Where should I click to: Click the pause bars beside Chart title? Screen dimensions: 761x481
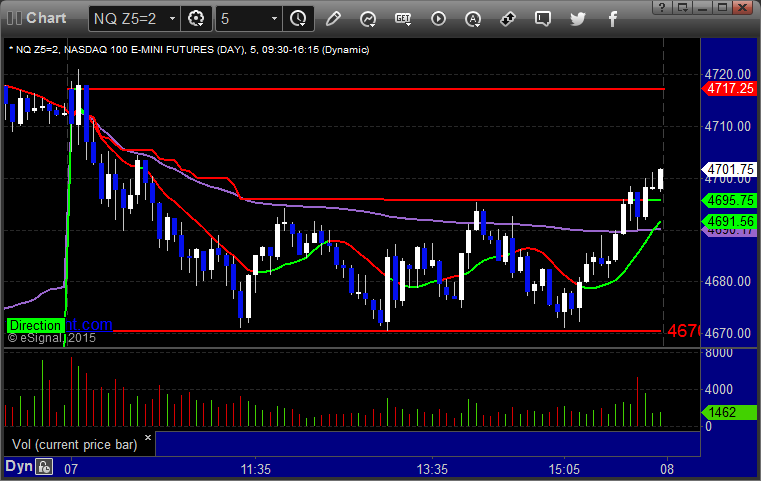14,18
